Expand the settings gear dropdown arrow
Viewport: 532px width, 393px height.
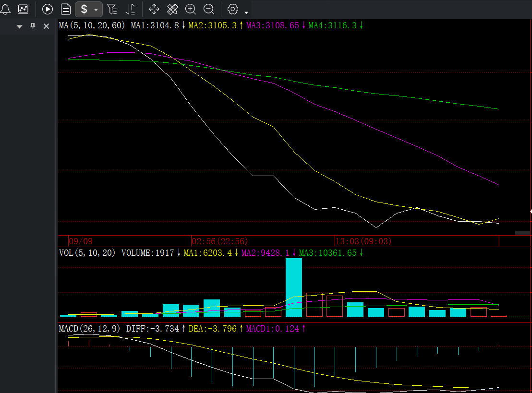[x=246, y=13]
